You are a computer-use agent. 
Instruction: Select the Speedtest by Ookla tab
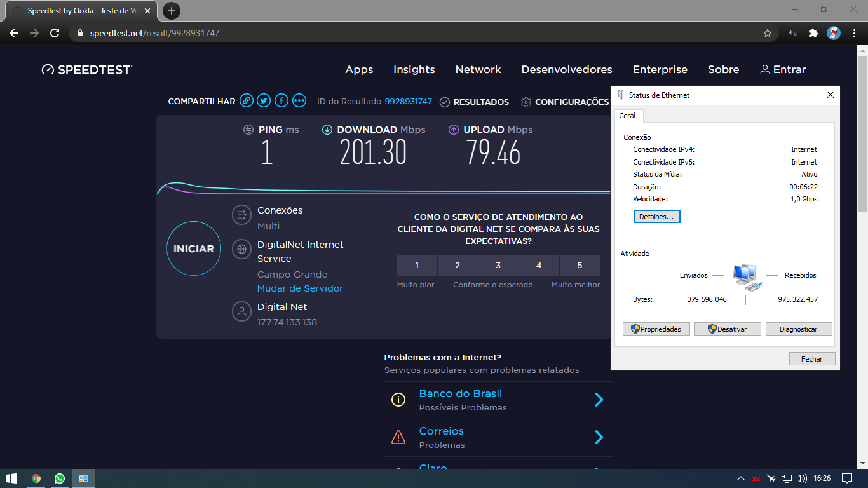[x=81, y=11]
